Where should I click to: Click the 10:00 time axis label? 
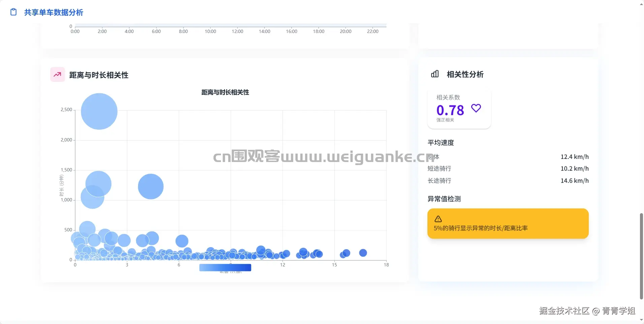point(211,31)
